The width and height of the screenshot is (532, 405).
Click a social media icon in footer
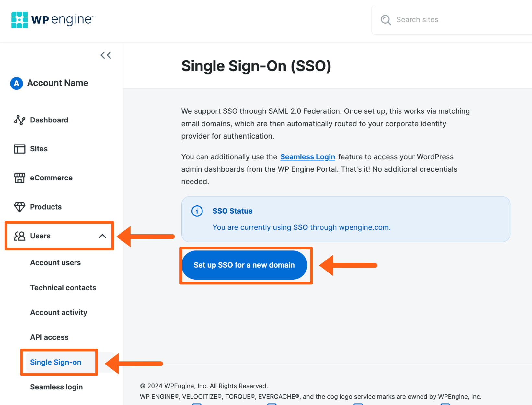pyautogui.click(x=197, y=403)
